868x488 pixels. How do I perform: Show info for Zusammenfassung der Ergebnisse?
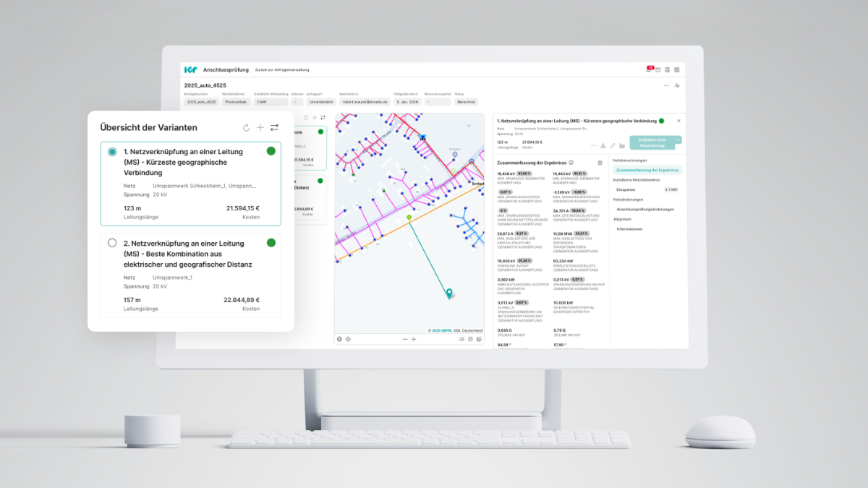[571, 163]
